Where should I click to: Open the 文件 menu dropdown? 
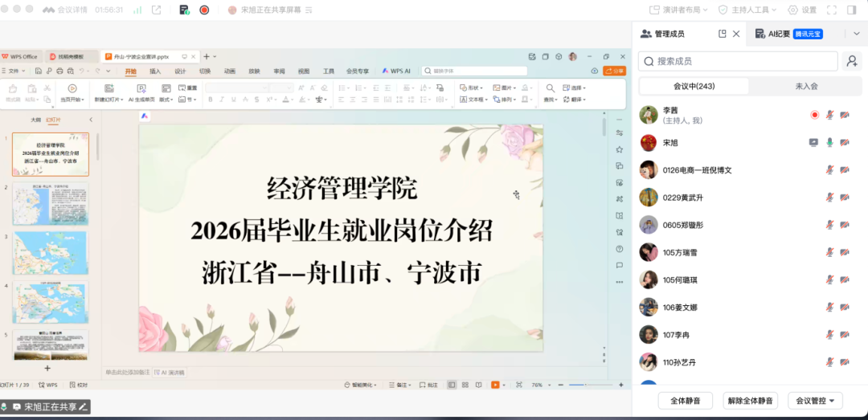(14, 71)
